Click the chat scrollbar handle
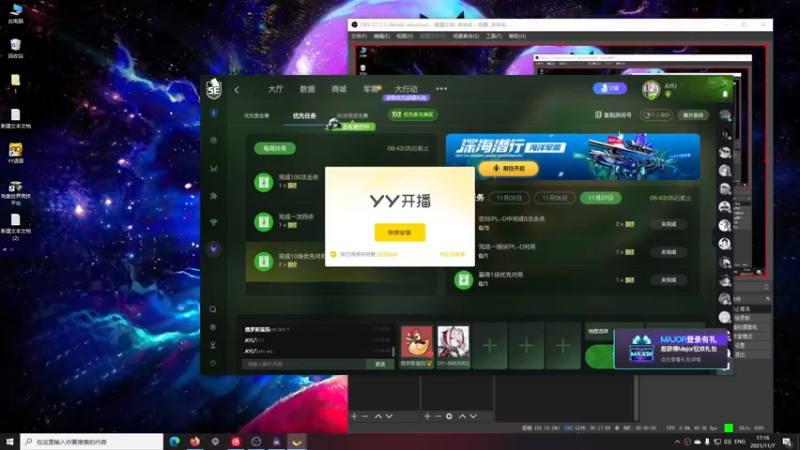Screen dimensions: 800x450 [393, 351]
